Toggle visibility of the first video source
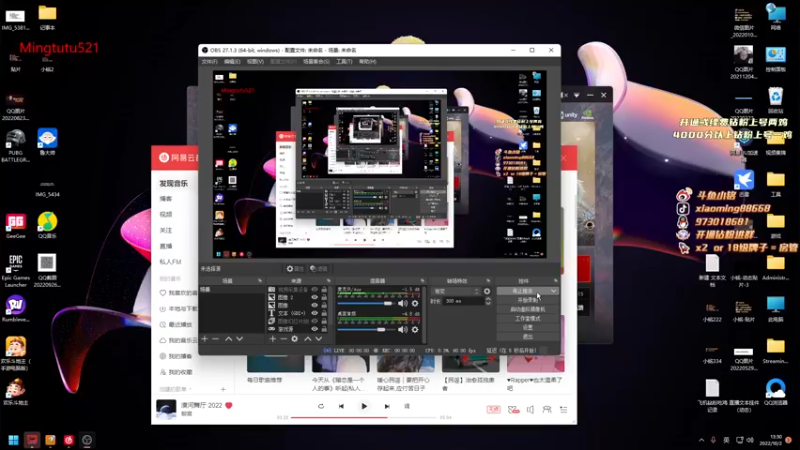 point(315,290)
